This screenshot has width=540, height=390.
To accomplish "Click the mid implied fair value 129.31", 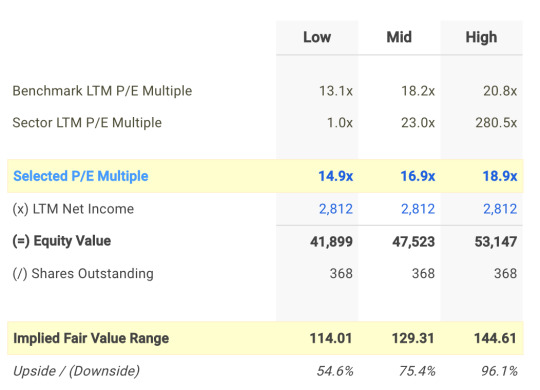I will tap(413, 338).
